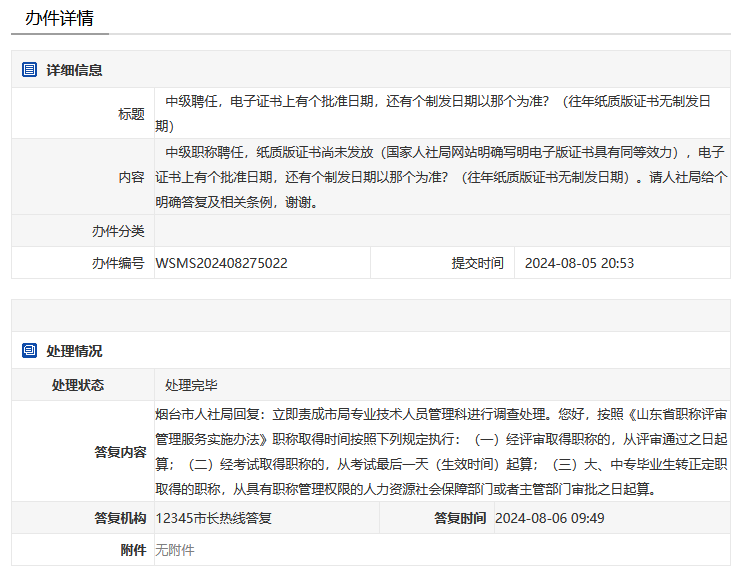Click the 详细信息 document icon
This screenshot has width=737, height=570.
[29, 70]
